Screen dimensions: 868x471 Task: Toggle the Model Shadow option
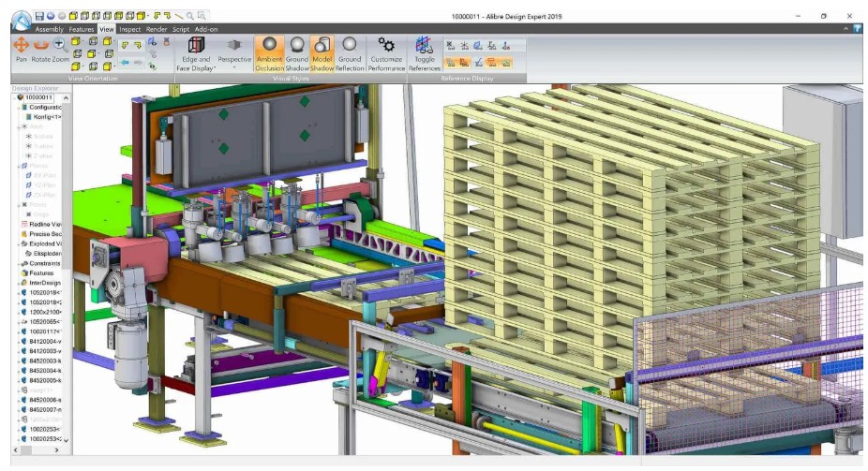(x=322, y=51)
